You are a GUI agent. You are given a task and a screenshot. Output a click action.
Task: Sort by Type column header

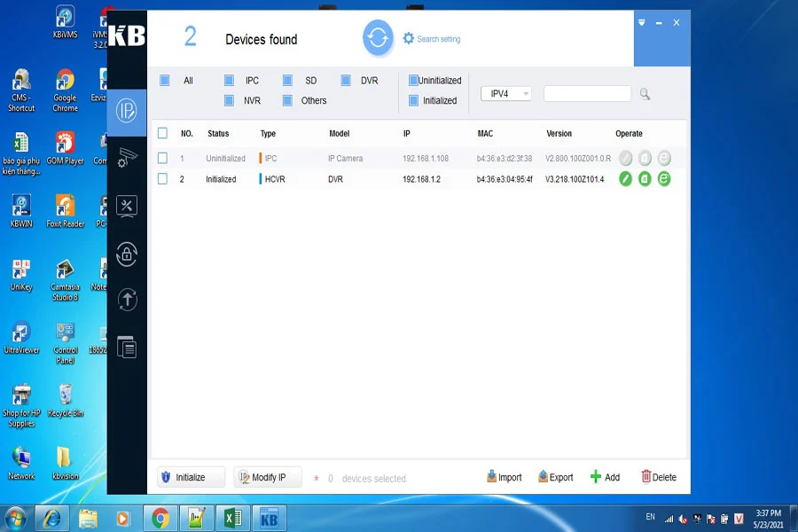268,133
